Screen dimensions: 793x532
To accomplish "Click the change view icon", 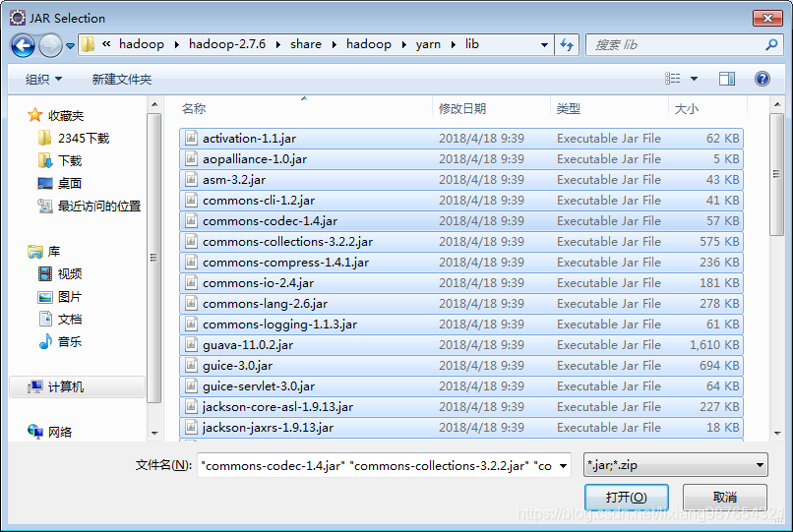I will 672,79.
